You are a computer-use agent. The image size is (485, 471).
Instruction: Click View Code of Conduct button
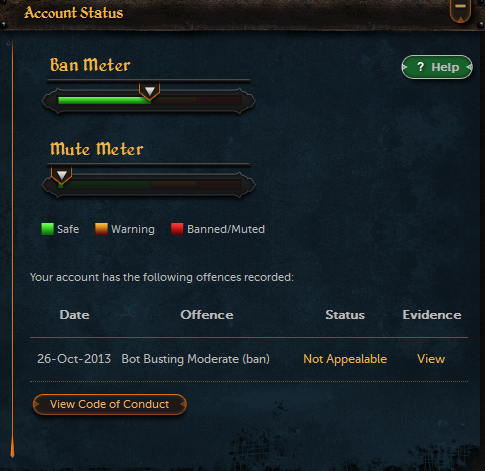click(110, 404)
